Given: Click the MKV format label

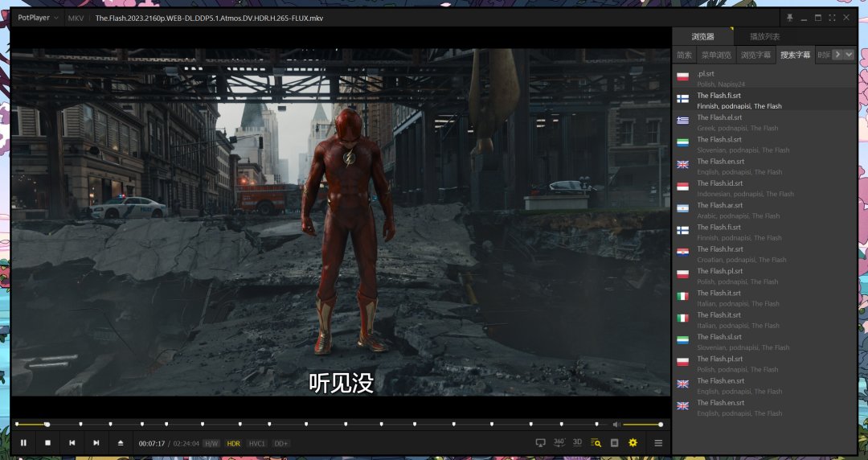Looking at the screenshot, I should (76, 18).
